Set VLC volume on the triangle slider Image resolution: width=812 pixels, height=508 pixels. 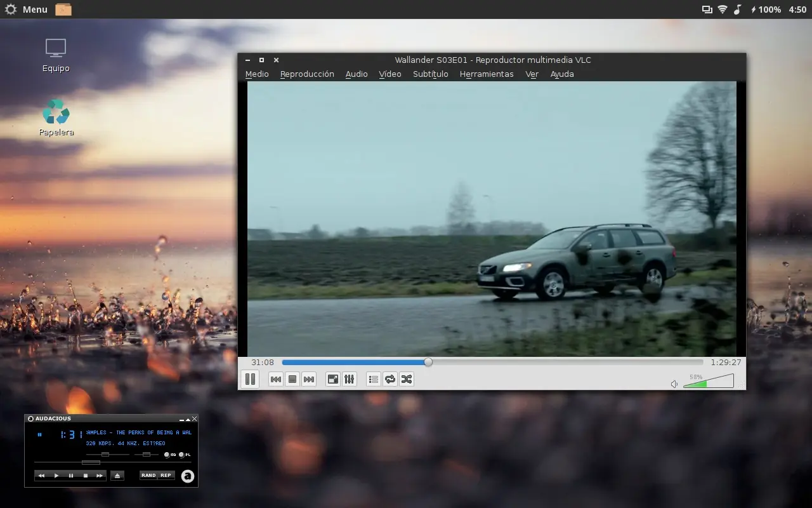tap(708, 381)
